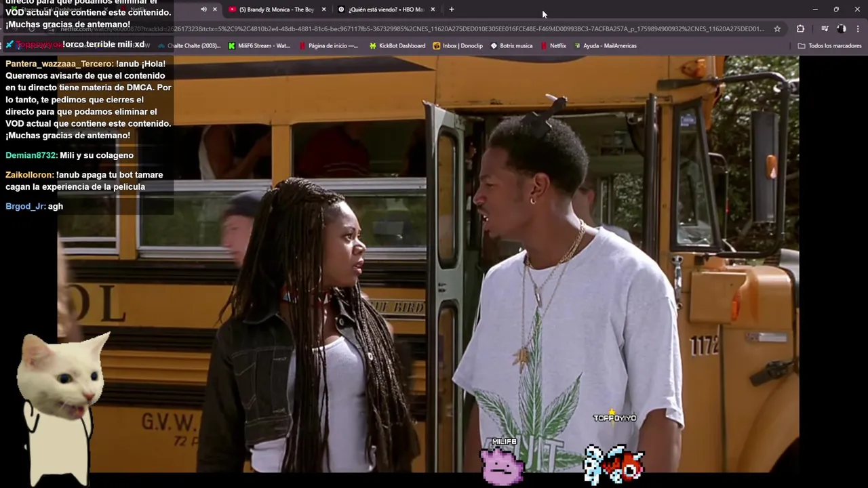Click the TOPFOYIYO pixel sprite
This screenshot has width=868, height=488.
click(614, 464)
